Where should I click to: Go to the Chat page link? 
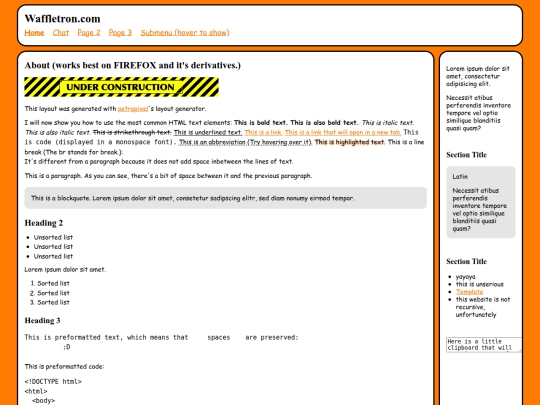(61, 33)
